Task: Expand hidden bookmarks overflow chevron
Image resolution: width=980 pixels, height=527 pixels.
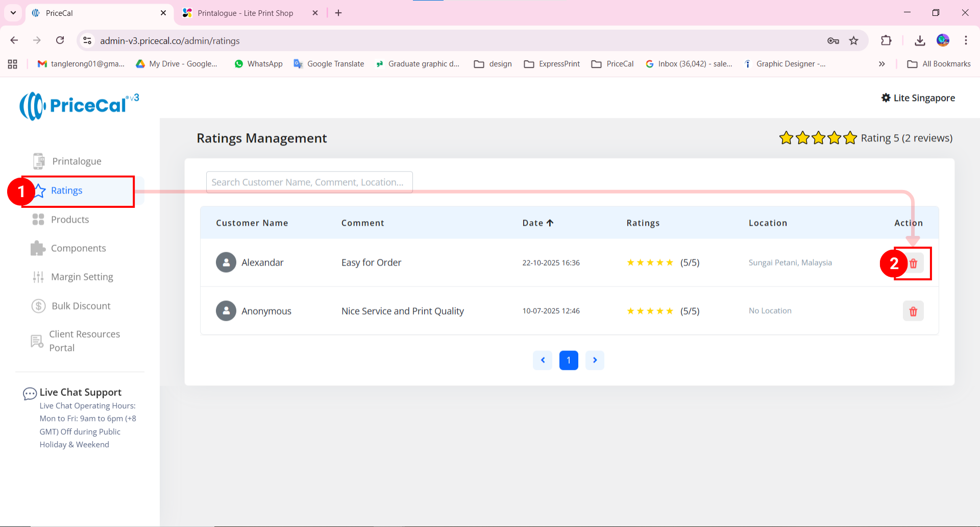Action: (881, 64)
